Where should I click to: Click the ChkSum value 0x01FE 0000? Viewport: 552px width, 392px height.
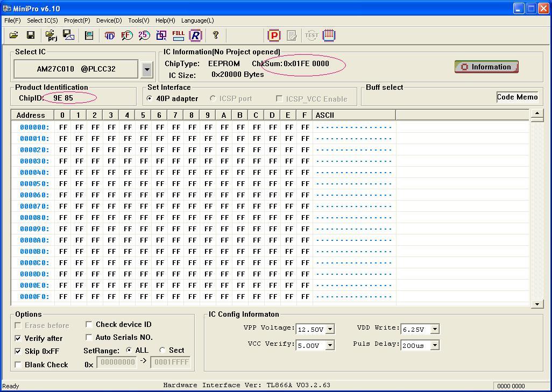click(x=306, y=63)
